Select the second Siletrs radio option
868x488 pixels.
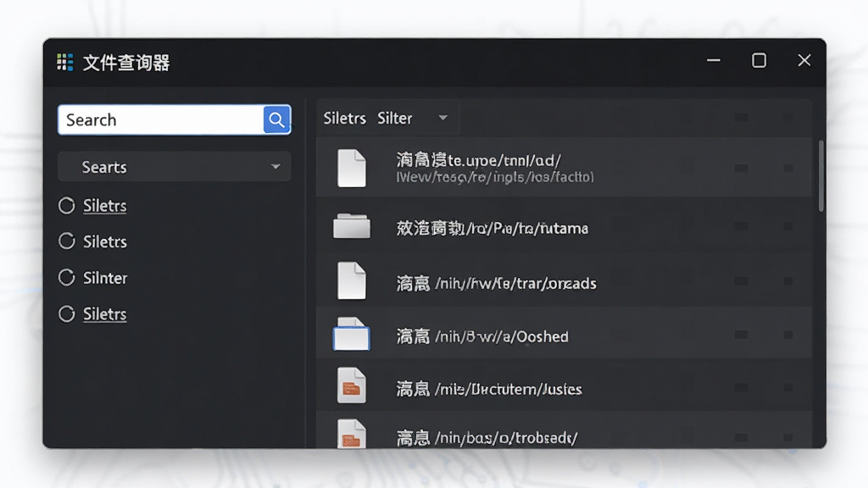pyautogui.click(x=66, y=241)
